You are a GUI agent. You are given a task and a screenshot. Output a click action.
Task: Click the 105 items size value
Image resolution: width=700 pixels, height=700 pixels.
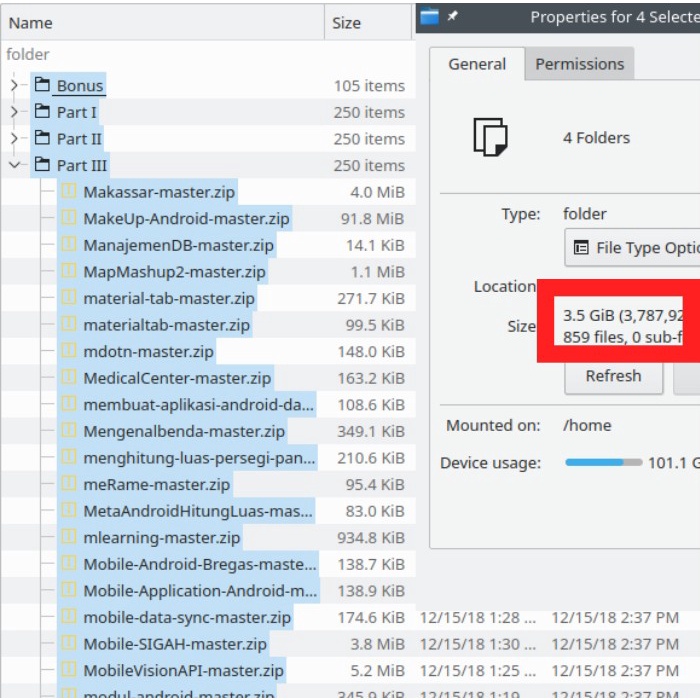(369, 86)
